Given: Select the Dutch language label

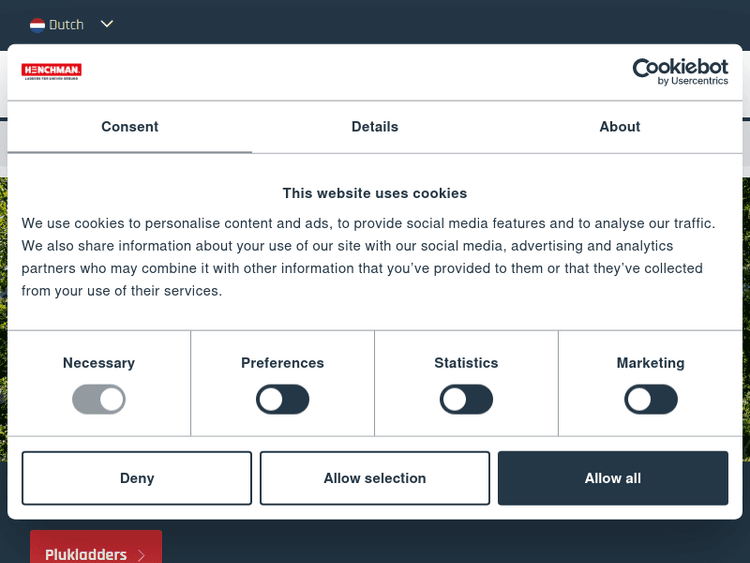Looking at the screenshot, I should click(x=67, y=24).
